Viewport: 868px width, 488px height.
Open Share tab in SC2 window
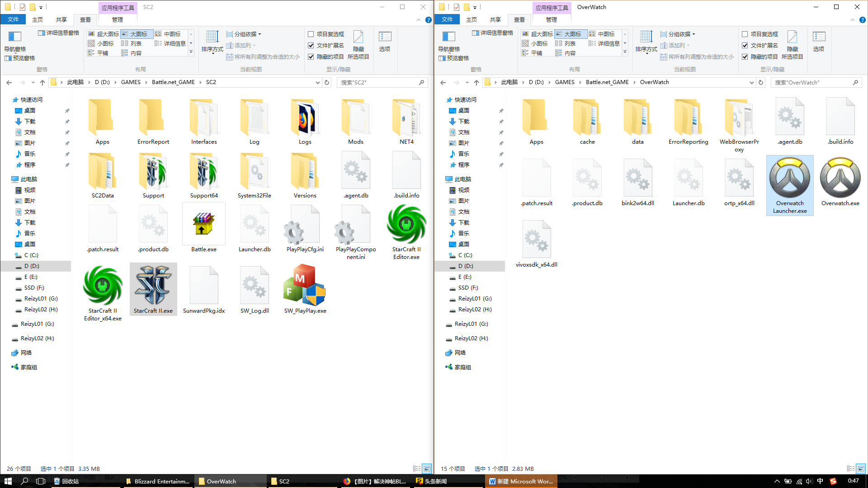61,19
